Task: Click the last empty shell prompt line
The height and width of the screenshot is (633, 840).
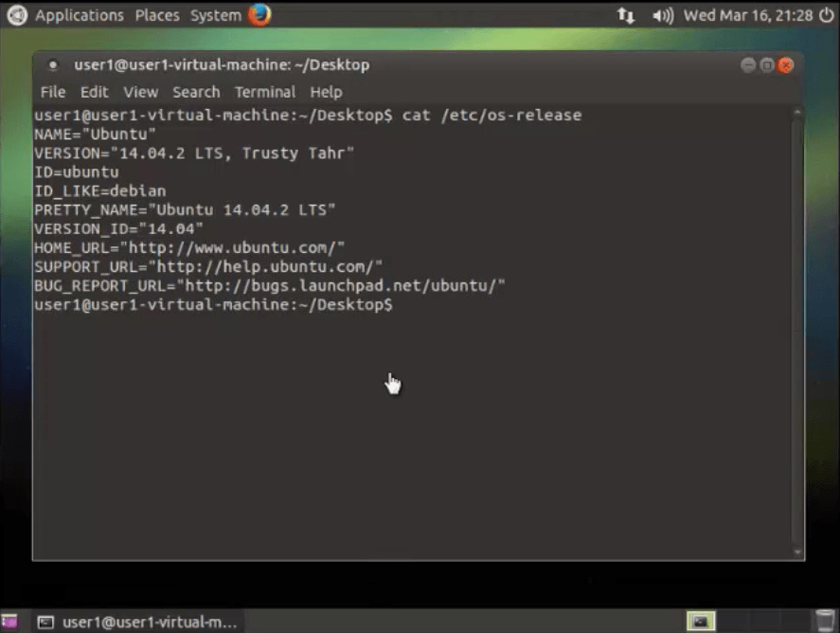Action: [x=213, y=305]
